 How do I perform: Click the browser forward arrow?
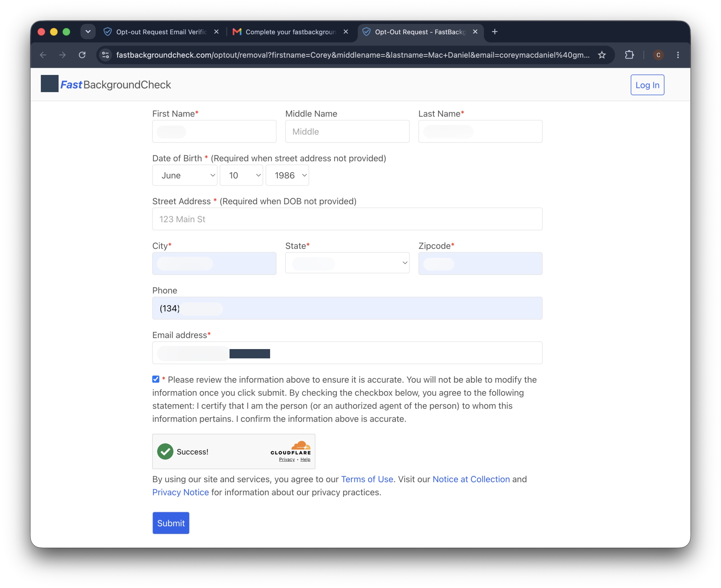[x=62, y=55]
